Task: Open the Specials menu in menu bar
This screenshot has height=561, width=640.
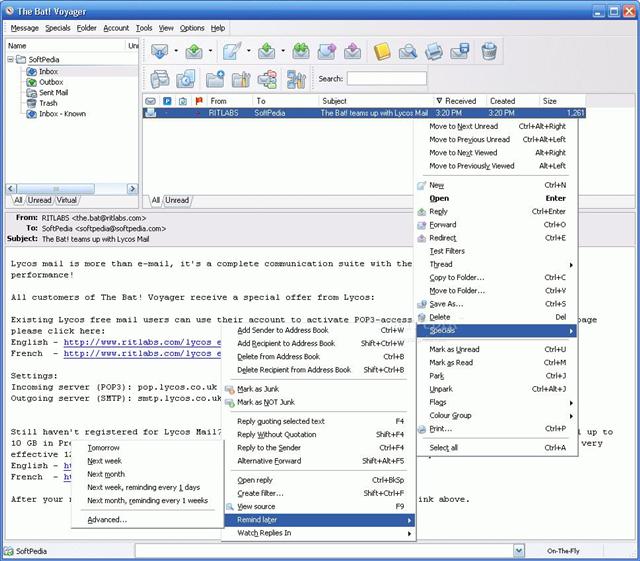Action: tap(58, 28)
